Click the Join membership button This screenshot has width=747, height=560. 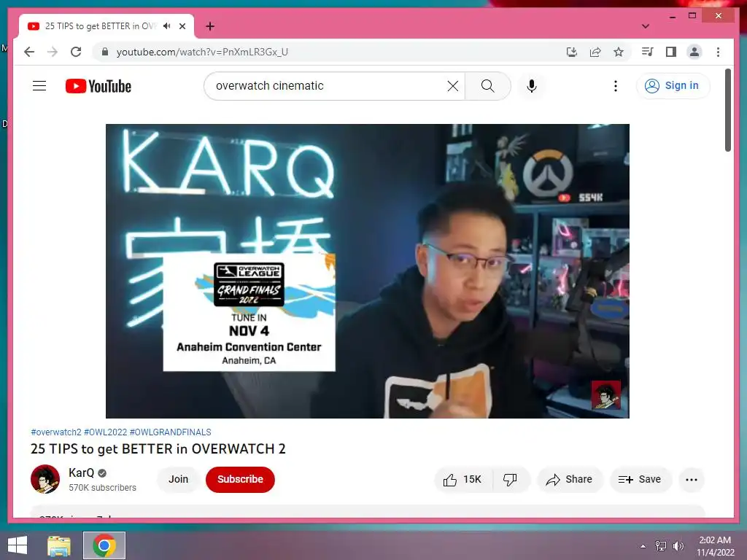[178, 479]
